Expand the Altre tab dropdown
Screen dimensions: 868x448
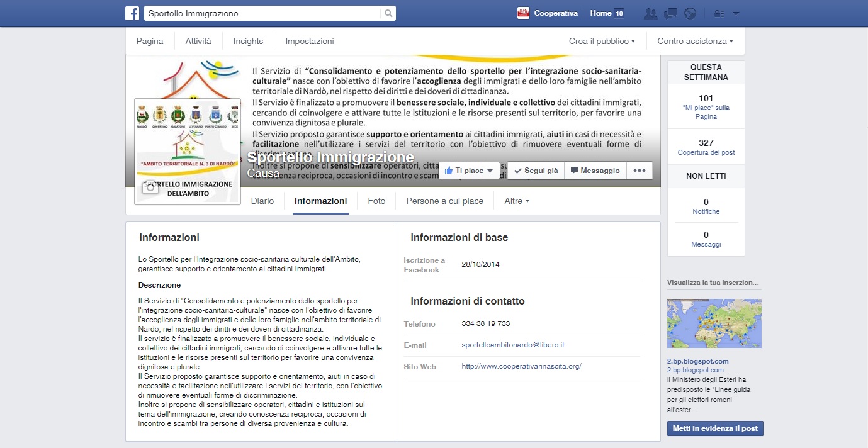(516, 201)
